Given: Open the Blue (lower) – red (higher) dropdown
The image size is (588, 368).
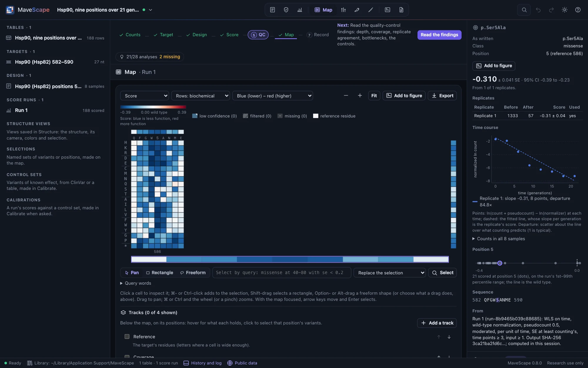Looking at the screenshot, I should [x=273, y=96].
